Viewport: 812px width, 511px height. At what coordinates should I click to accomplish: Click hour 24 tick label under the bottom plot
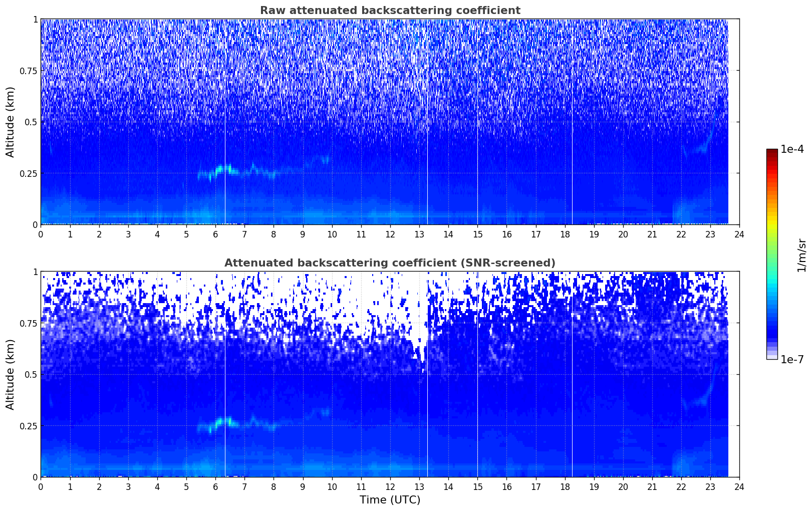coord(739,486)
